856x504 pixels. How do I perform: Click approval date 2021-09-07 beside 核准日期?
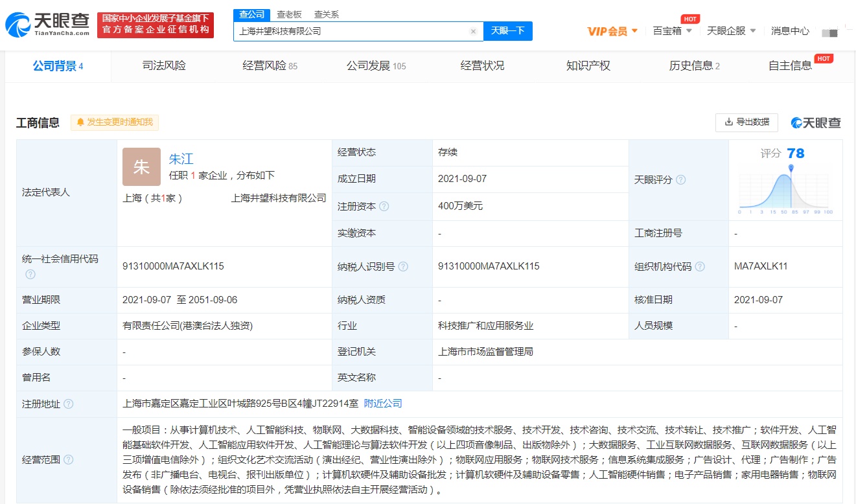pyautogui.click(x=758, y=300)
